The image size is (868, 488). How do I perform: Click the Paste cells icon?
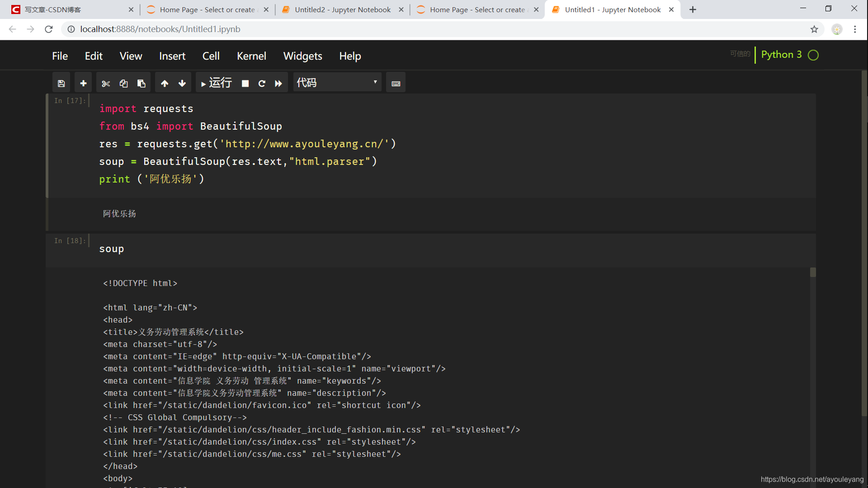(x=142, y=83)
